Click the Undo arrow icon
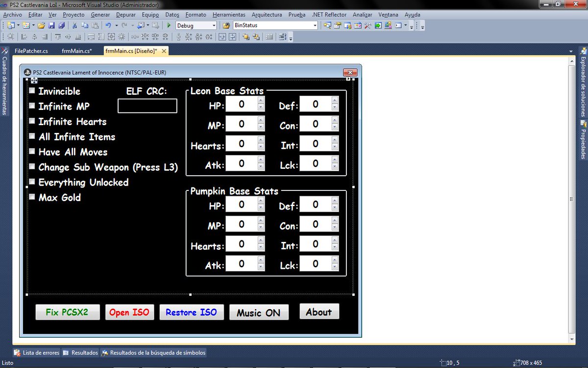The image size is (588, 368). pyautogui.click(x=108, y=25)
